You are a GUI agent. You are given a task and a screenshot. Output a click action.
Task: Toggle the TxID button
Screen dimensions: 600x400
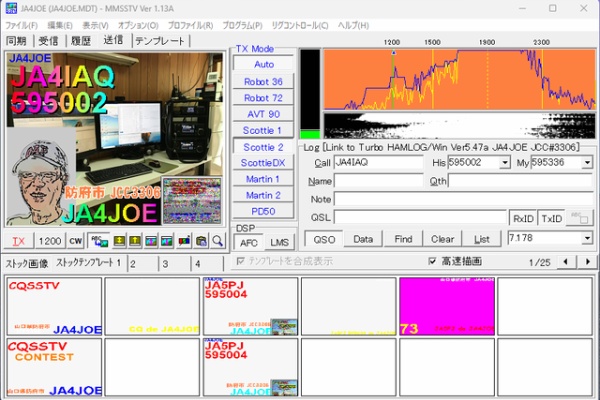pyautogui.click(x=551, y=219)
